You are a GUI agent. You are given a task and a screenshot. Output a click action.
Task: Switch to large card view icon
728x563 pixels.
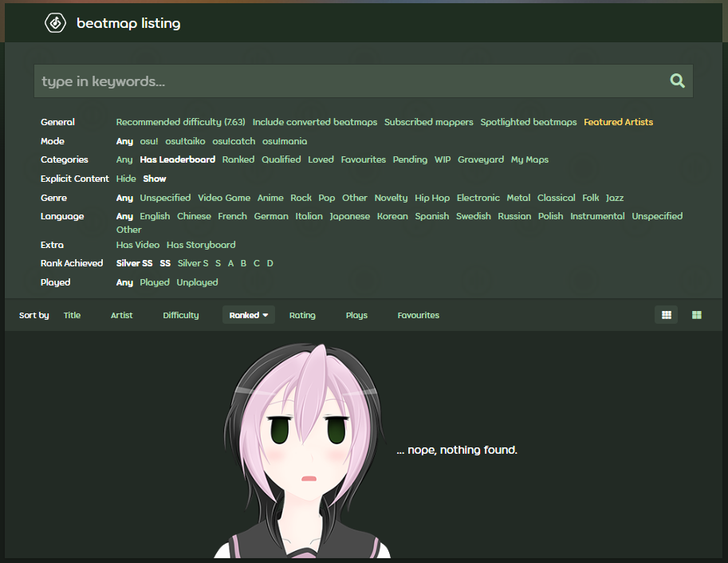(x=697, y=315)
